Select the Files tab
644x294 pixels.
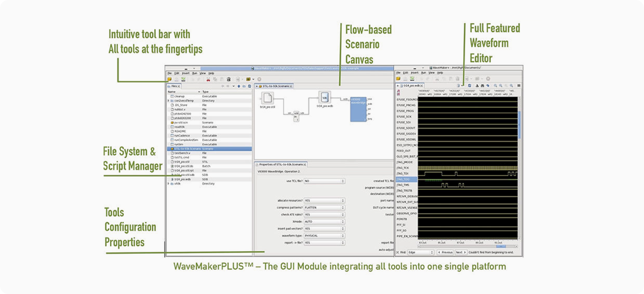[174, 87]
